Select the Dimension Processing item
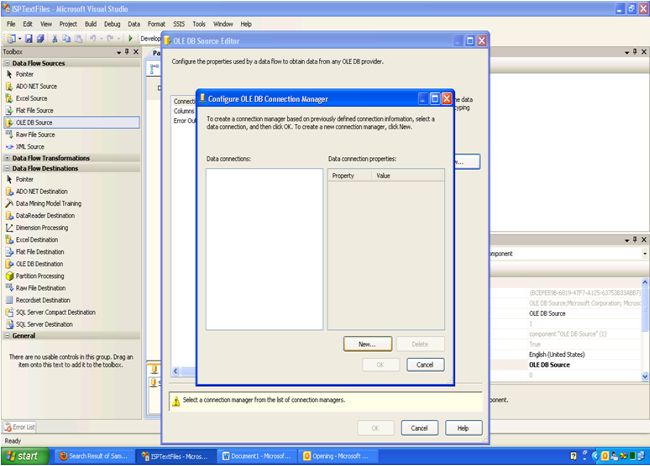 coord(42,228)
